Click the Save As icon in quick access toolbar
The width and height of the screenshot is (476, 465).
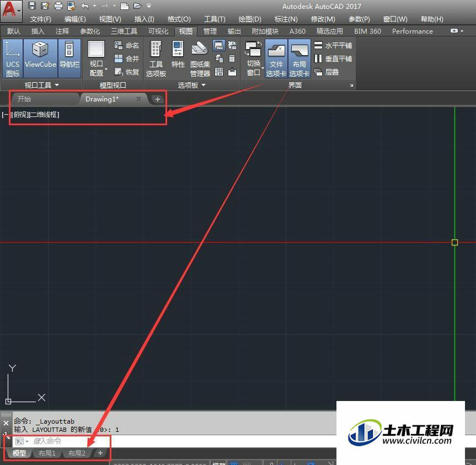pos(45,6)
